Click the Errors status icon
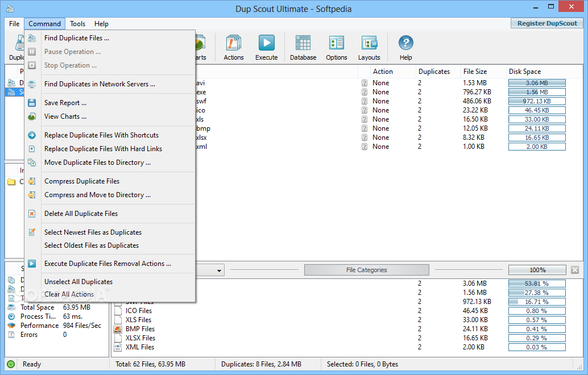This screenshot has width=588, height=375. tap(11, 335)
